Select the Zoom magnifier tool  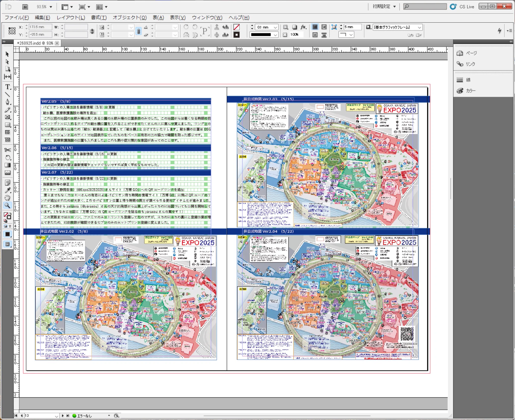pyautogui.click(x=8, y=205)
